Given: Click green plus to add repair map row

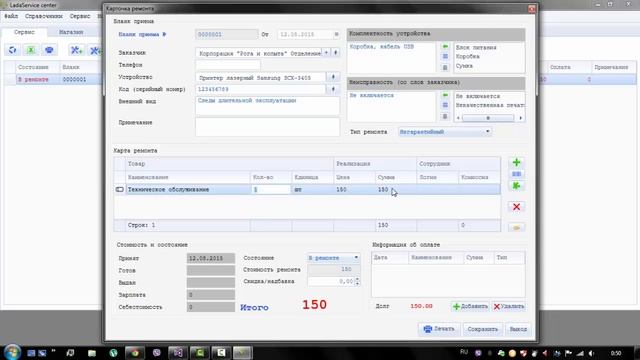Looking at the screenshot, I should (516, 162).
